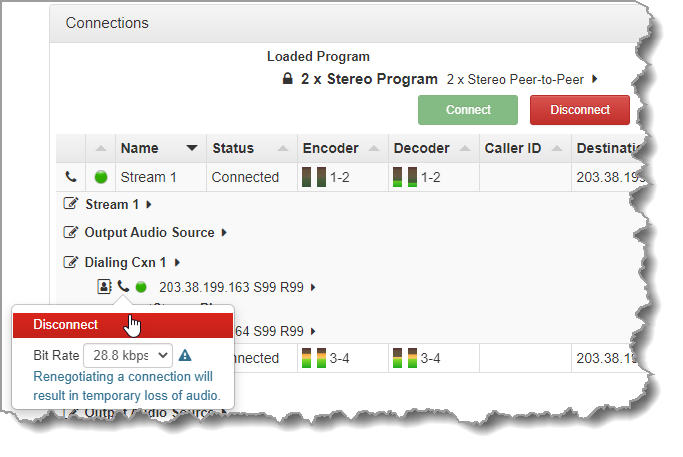Viewport: 683px width, 457px height.
Task: Open the Bit Rate dropdown
Action: (128, 355)
